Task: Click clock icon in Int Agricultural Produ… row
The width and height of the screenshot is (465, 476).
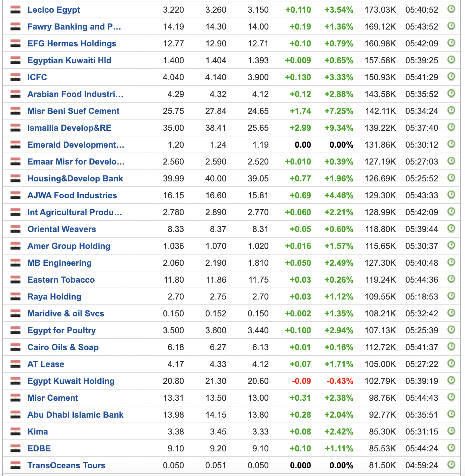Action: point(451,211)
